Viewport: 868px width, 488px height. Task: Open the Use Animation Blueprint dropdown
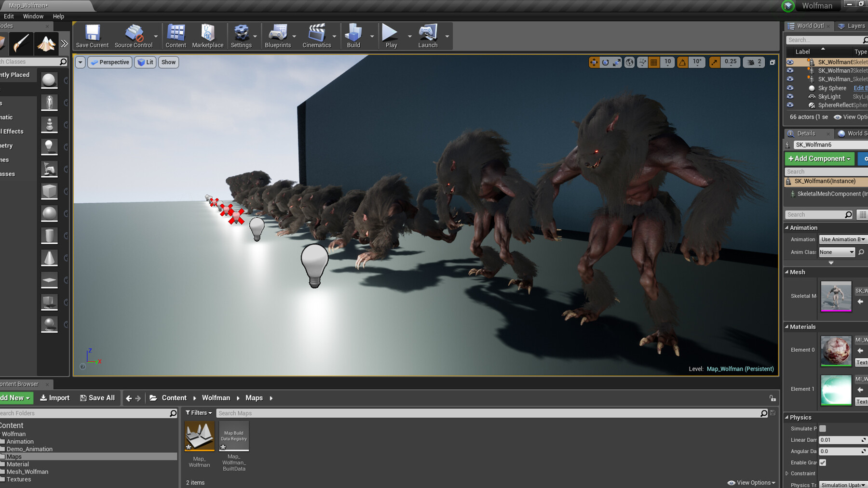[843, 239]
